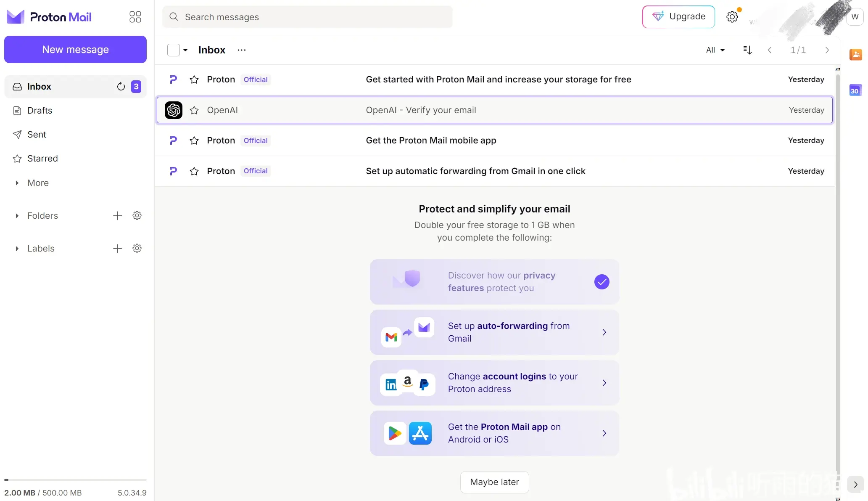This screenshot has height=501, width=868.
Task: Open settings gear in top bar
Action: coord(732,17)
